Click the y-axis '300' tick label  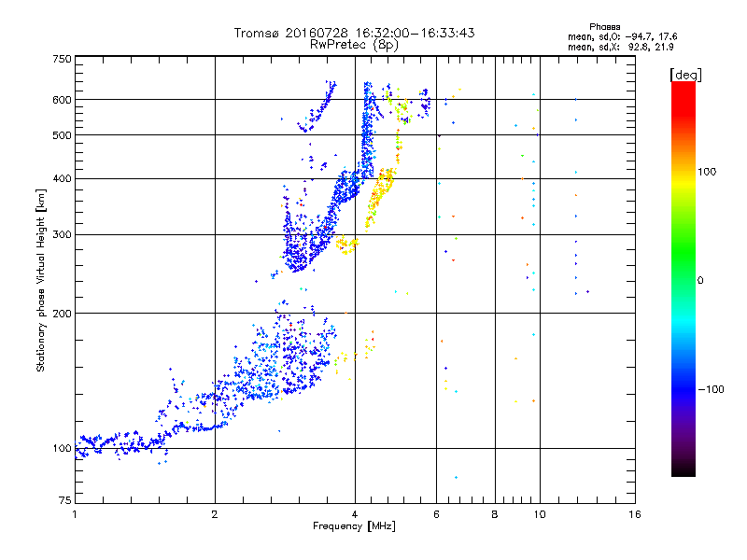click(63, 235)
